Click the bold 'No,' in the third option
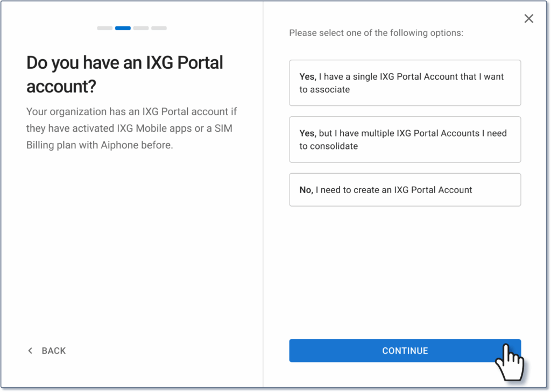The height and width of the screenshot is (392, 551). 306,190
